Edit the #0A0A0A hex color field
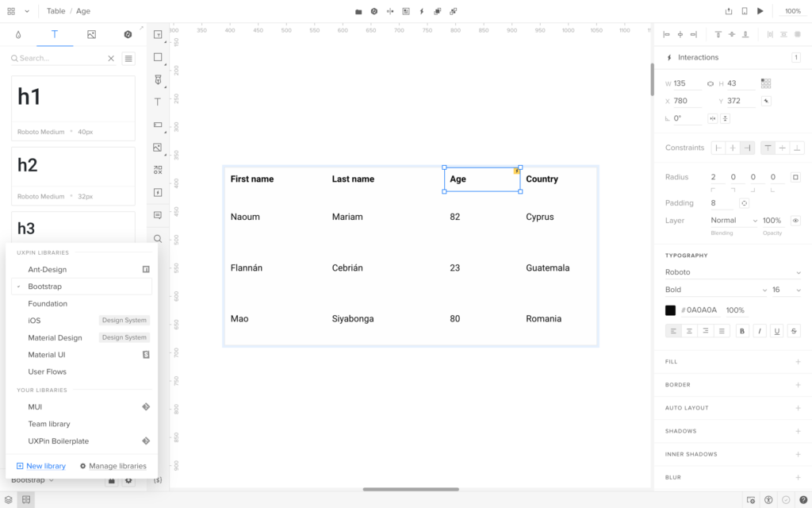 [699, 310]
